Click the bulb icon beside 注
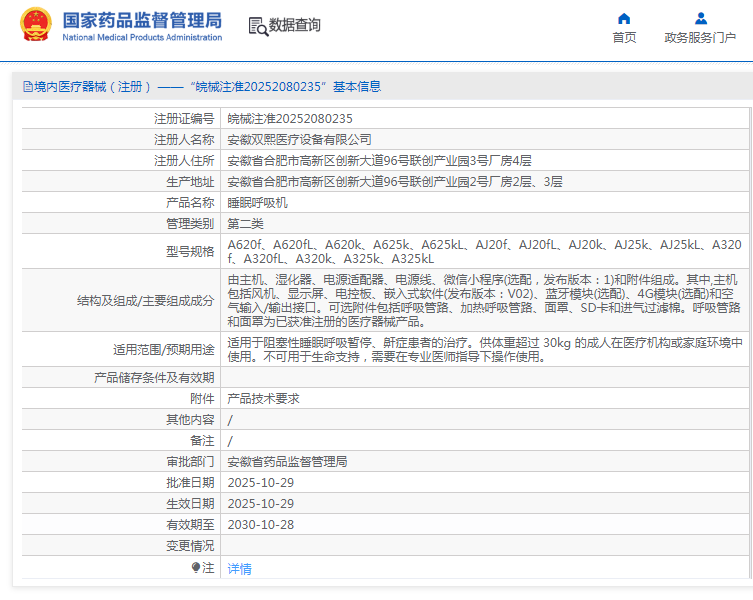 (196, 567)
